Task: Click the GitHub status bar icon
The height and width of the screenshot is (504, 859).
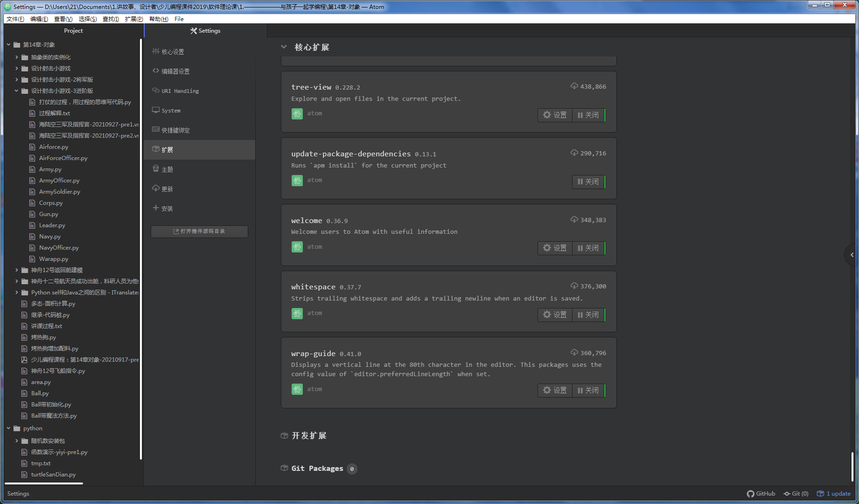Action: tap(761, 494)
